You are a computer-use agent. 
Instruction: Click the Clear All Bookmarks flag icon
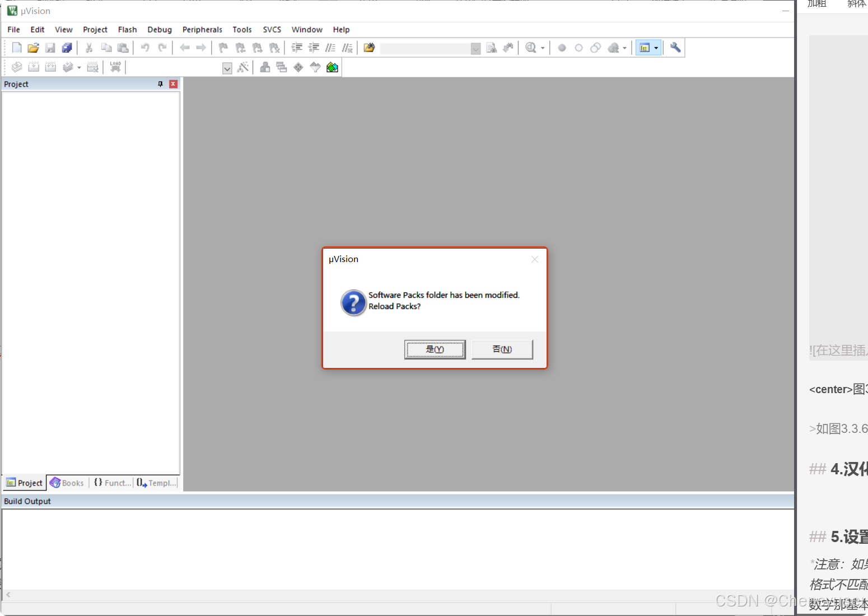coord(274,48)
